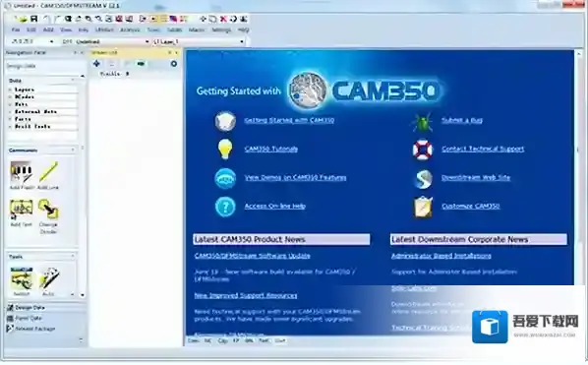Open the Macro menu
Screen dimensions: 588x365
click(x=197, y=30)
